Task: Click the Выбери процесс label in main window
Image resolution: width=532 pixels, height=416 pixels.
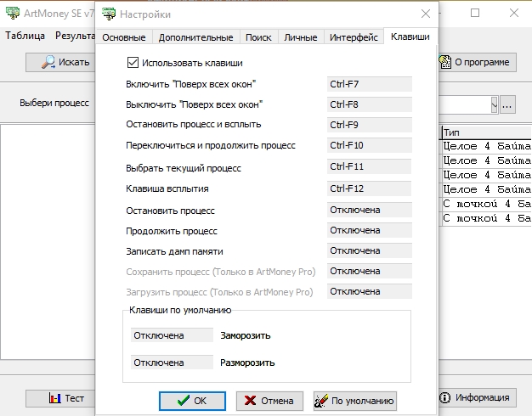Action: (54, 103)
